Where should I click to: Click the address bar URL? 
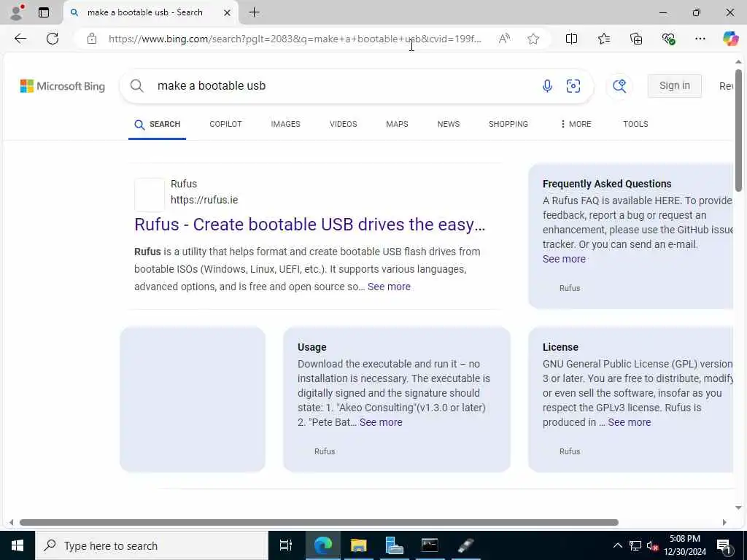(295, 39)
